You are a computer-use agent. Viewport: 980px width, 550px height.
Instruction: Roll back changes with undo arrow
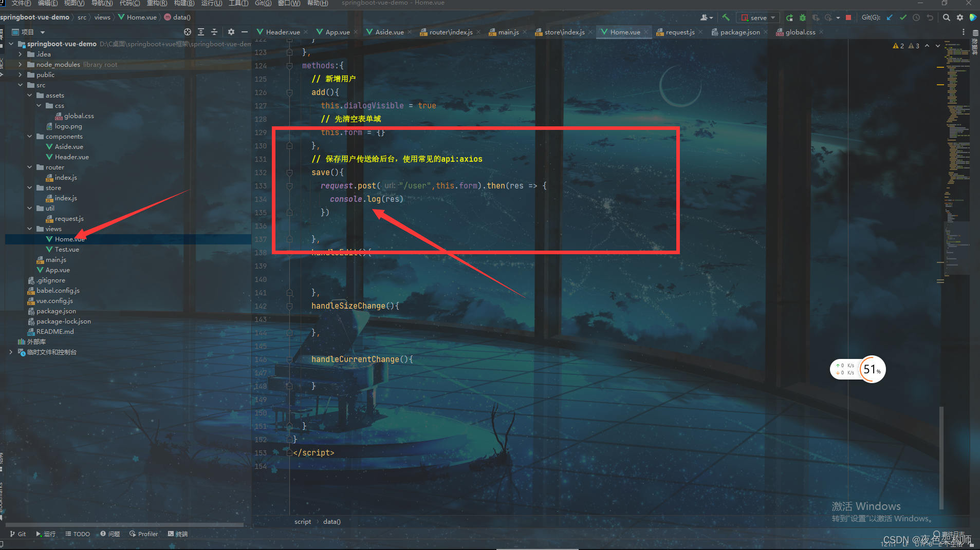point(930,17)
